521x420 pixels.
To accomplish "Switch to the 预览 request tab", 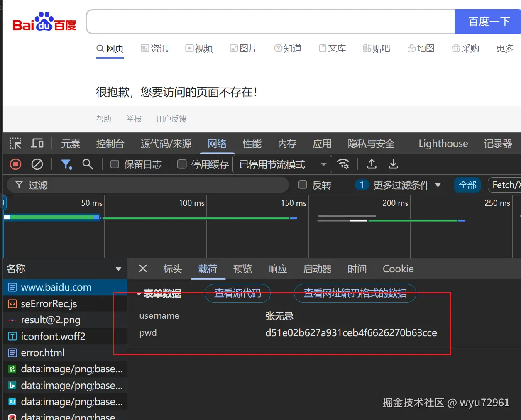I will point(242,269).
